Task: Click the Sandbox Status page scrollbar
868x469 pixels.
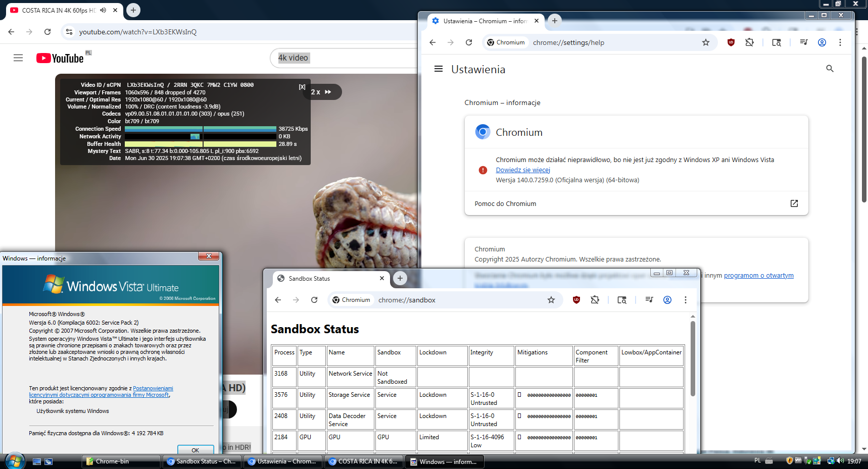Action: click(693, 358)
